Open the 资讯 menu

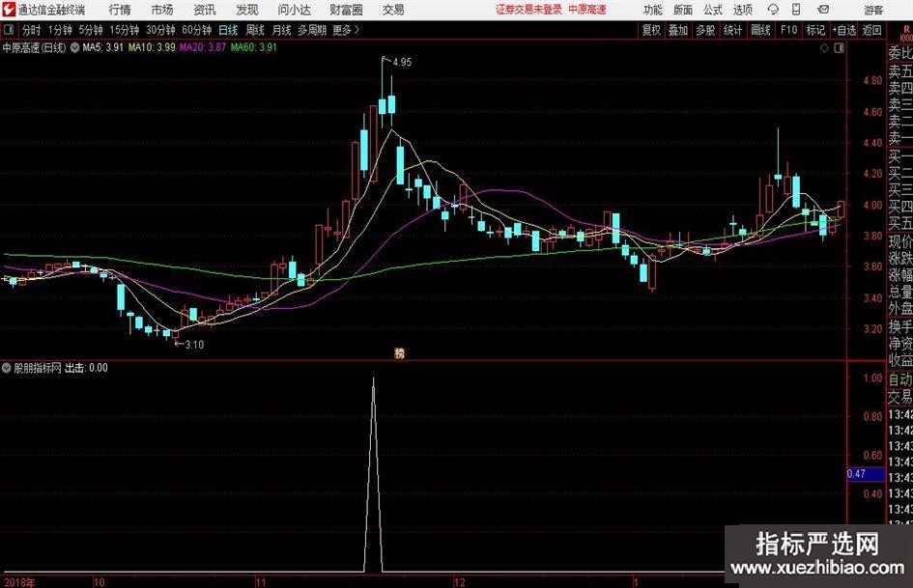tap(205, 10)
